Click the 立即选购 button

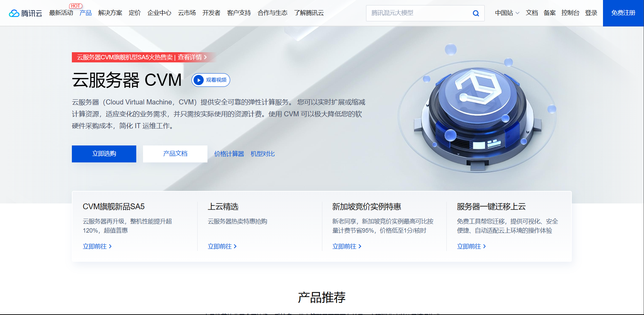[104, 154]
